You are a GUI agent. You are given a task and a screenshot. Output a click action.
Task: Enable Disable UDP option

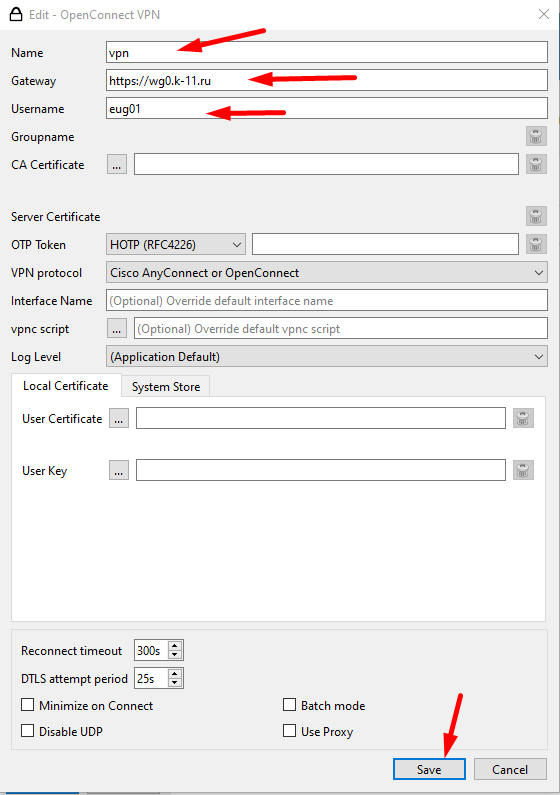click(x=28, y=731)
